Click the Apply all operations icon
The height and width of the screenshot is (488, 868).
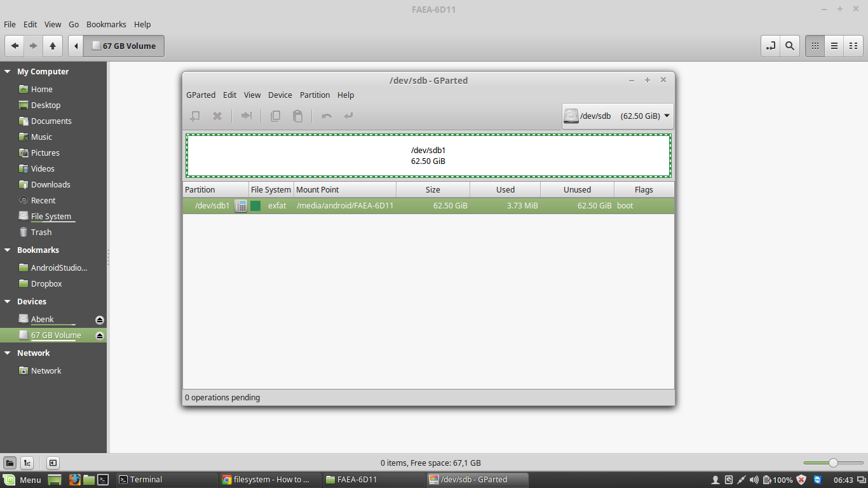[x=348, y=116]
